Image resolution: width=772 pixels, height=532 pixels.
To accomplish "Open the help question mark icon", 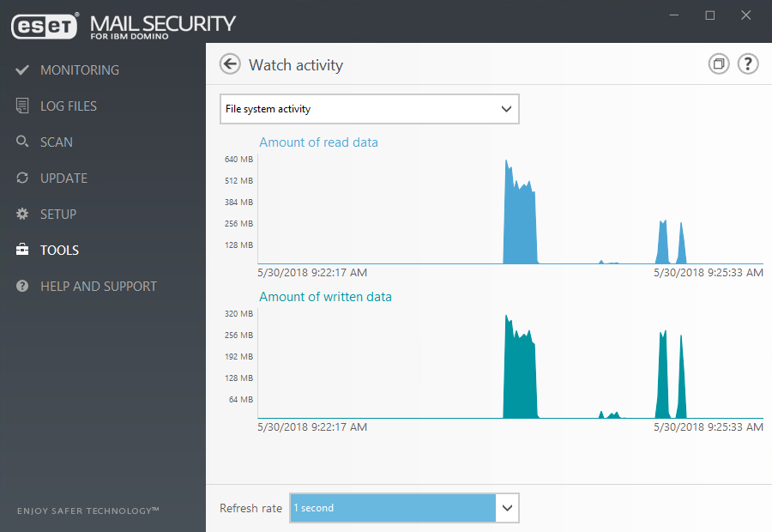I will tap(748, 63).
